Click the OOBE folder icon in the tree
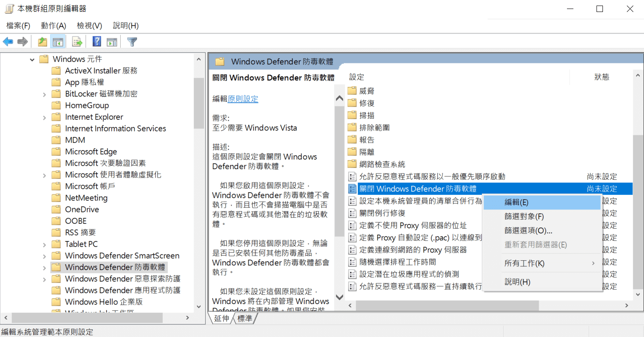 (56, 221)
